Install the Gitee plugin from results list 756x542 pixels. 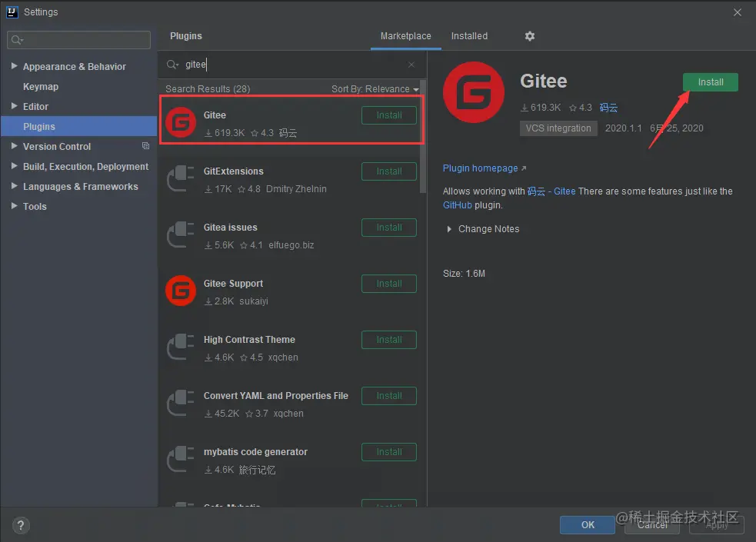point(389,115)
